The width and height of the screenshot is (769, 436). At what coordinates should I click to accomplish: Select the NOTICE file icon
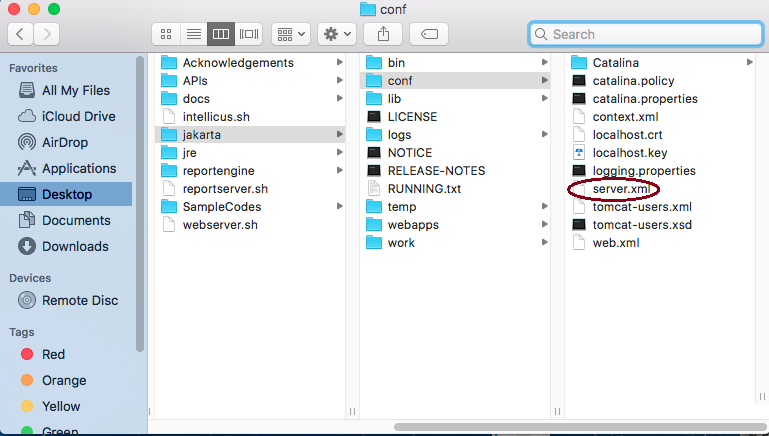[x=374, y=153]
